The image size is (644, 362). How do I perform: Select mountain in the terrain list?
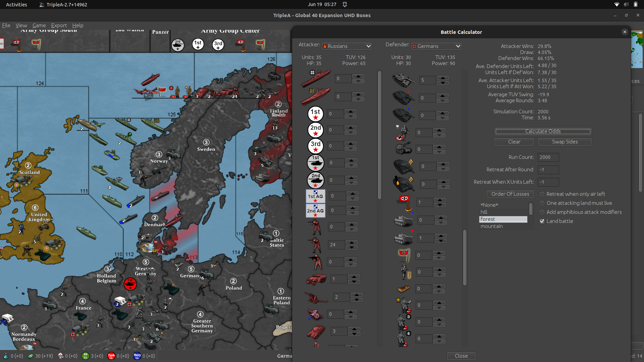coord(491,226)
